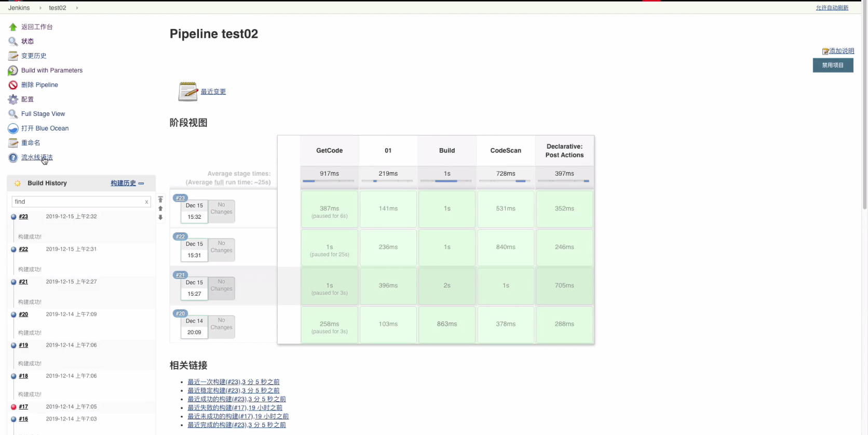Click the 禁用项目 button

[x=833, y=65]
